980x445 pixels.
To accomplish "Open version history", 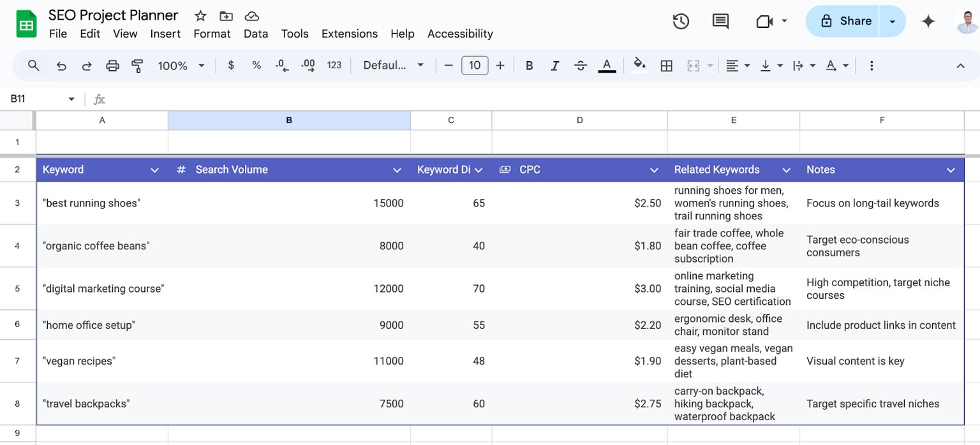I will 681,21.
